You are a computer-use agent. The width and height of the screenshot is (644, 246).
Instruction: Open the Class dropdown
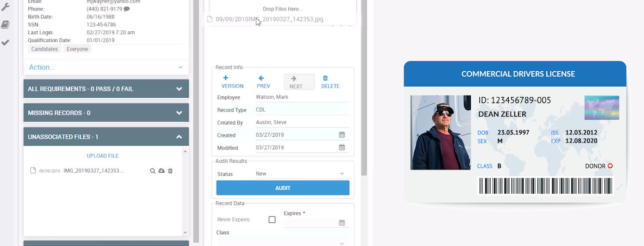pos(283,243)
